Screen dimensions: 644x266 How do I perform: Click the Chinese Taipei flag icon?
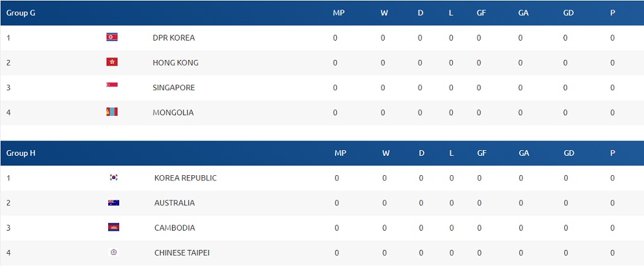pyautogui.click(x=114, y=252)
